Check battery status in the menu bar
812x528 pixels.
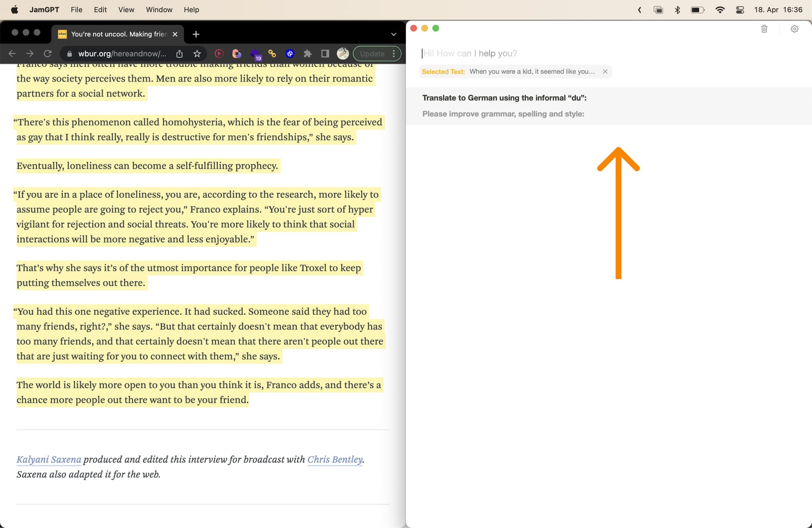coord(698,10)
